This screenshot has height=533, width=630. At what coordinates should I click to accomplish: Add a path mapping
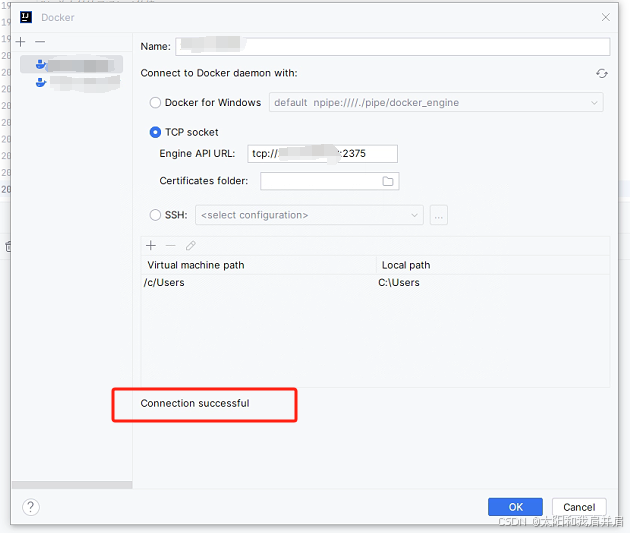[x=151, y=245]
